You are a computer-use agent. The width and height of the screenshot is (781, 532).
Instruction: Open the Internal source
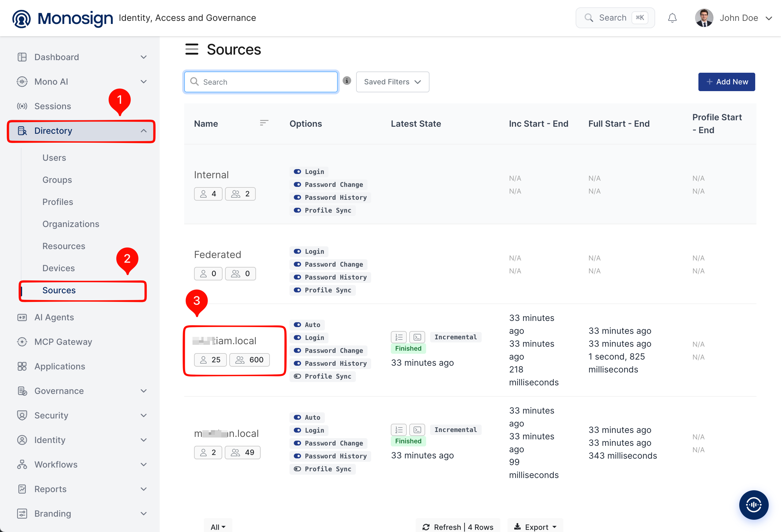pos(212,175)
